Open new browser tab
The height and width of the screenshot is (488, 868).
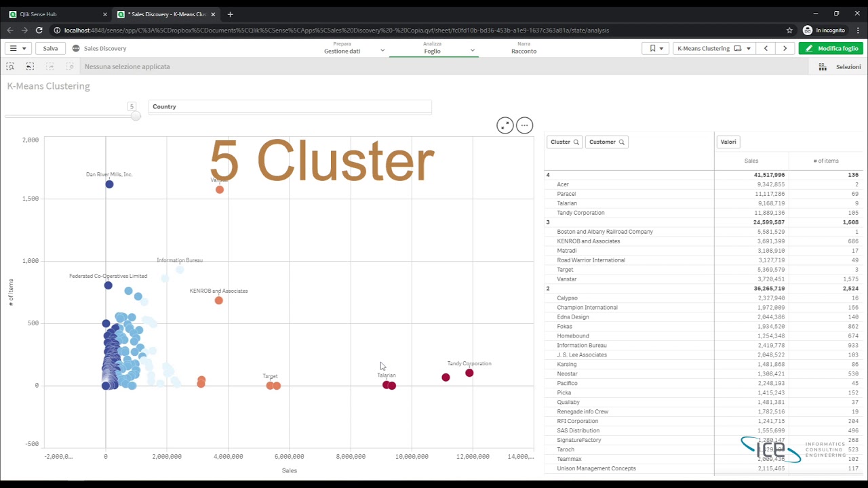click(230, 14)
